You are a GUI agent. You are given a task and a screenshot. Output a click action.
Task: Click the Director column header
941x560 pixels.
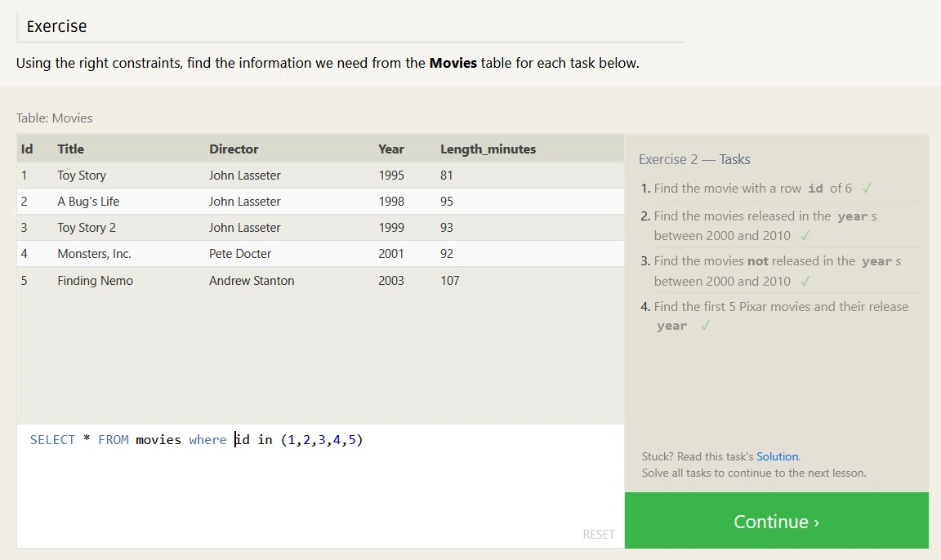tap(234, 149)
